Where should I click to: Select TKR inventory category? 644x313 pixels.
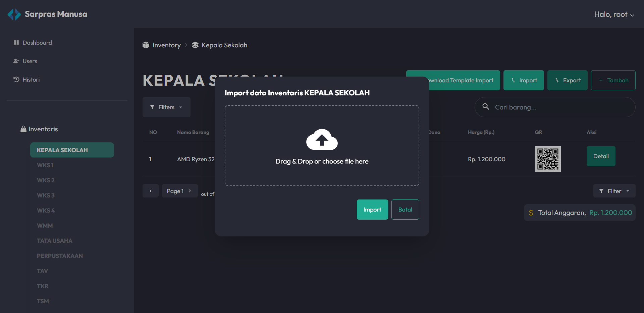pos(43,286)
